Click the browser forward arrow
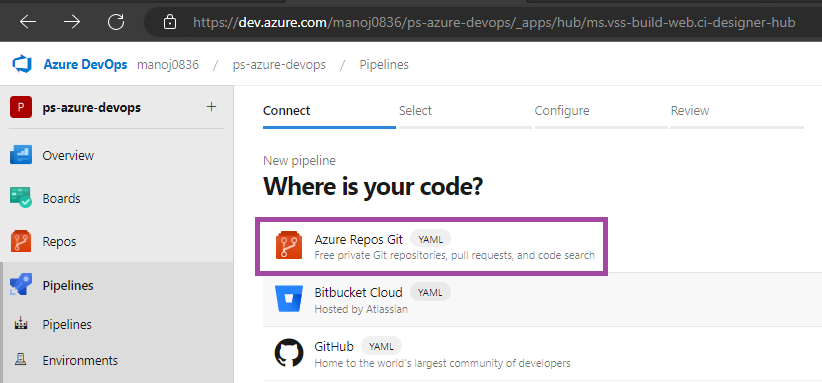The height and width of the screenshot is (383, 822). coord(72,22)
